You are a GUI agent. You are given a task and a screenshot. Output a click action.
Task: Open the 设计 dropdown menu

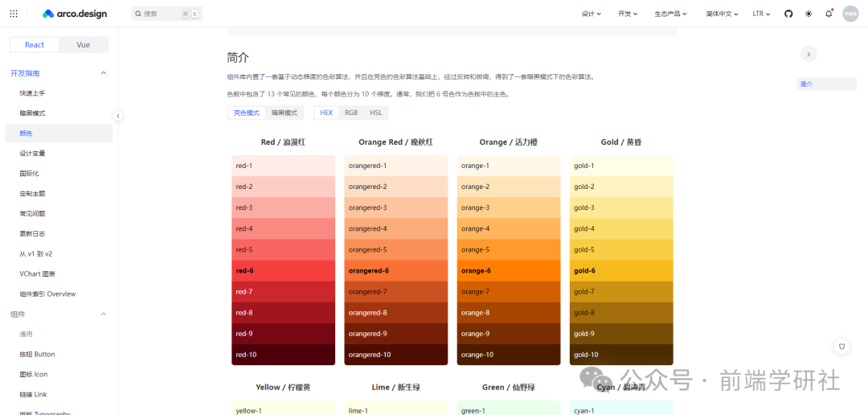(x=592, y=14)
